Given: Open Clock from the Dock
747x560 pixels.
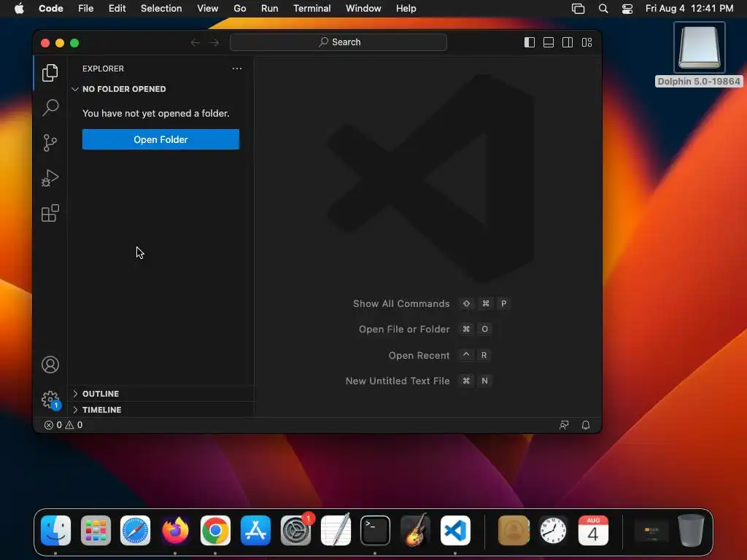Looking at the screenshot, I should (x=553, y=530).
